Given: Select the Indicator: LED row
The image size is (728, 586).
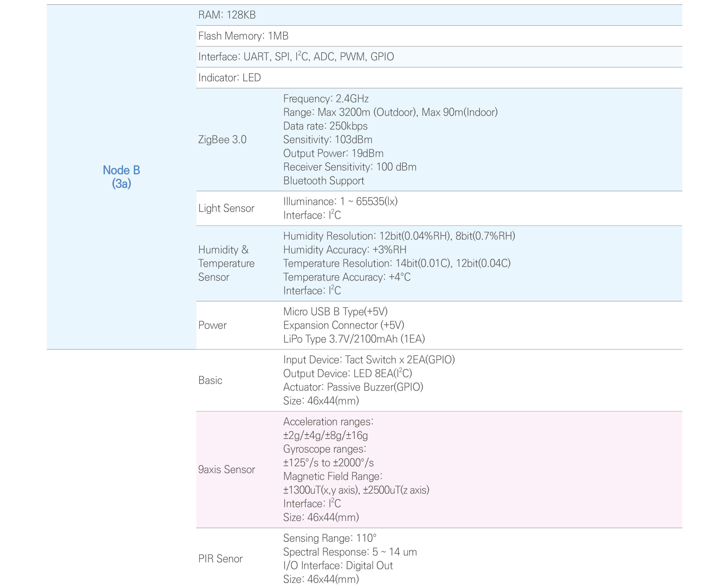Looking at the screenshot, I should click(x=229, y=78).
